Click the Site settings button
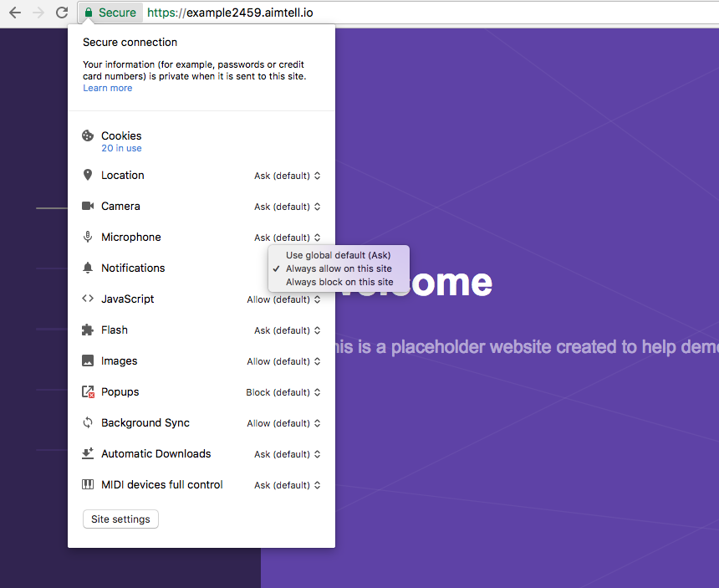 point(120,519)
